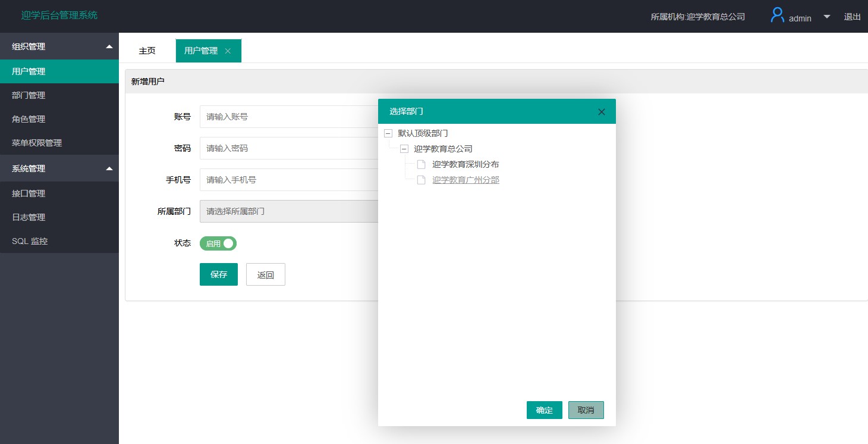Select 迎学教育广州分部 in the department tree
Viewport: 868px width, 444px height.
(x=466, y=180)
